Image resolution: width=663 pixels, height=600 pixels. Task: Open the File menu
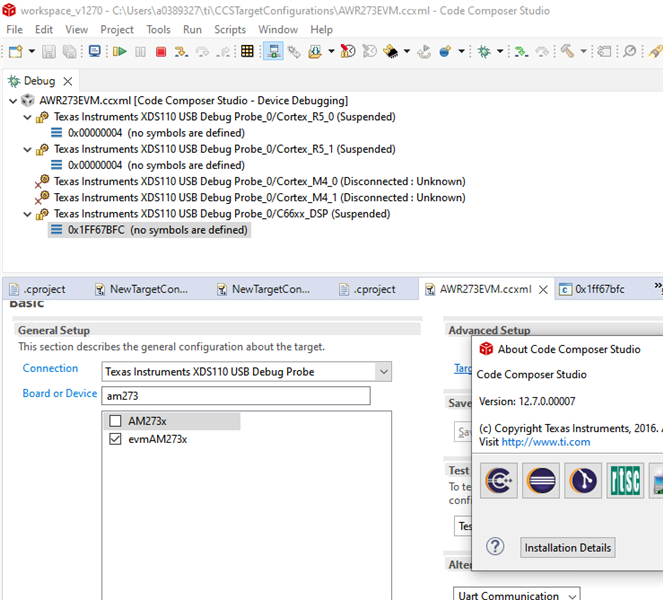(14, 30)
